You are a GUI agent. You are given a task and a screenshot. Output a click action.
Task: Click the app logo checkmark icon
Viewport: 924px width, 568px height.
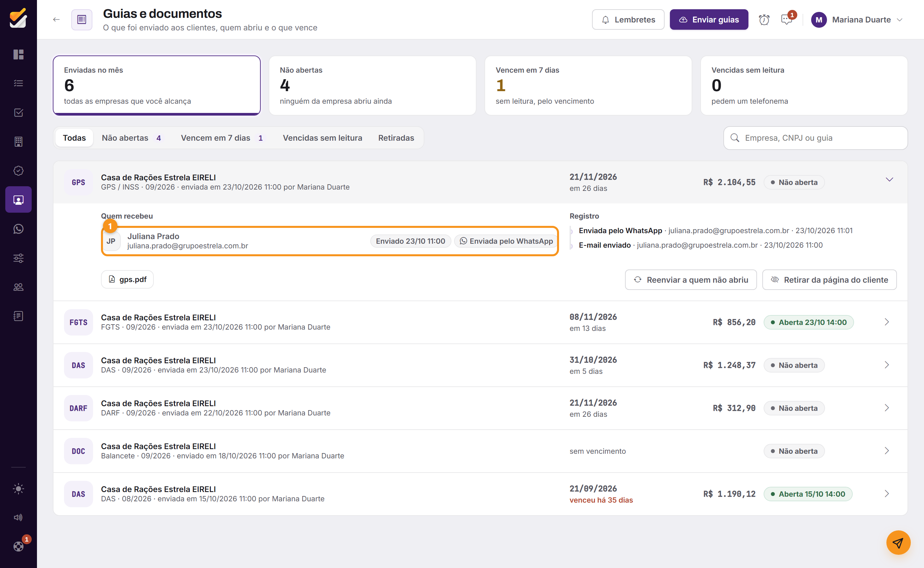tap(18, 18)
